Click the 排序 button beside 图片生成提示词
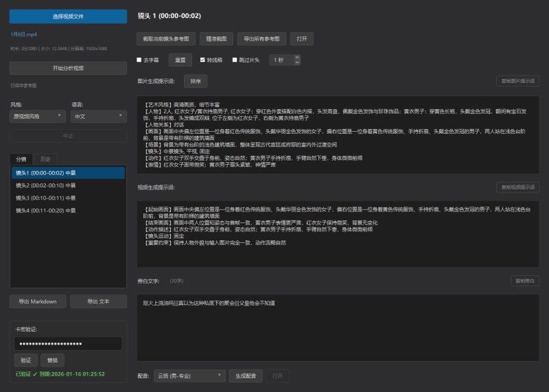The width and height of the screenshot is (549, 392). click(x=196, y=81)
